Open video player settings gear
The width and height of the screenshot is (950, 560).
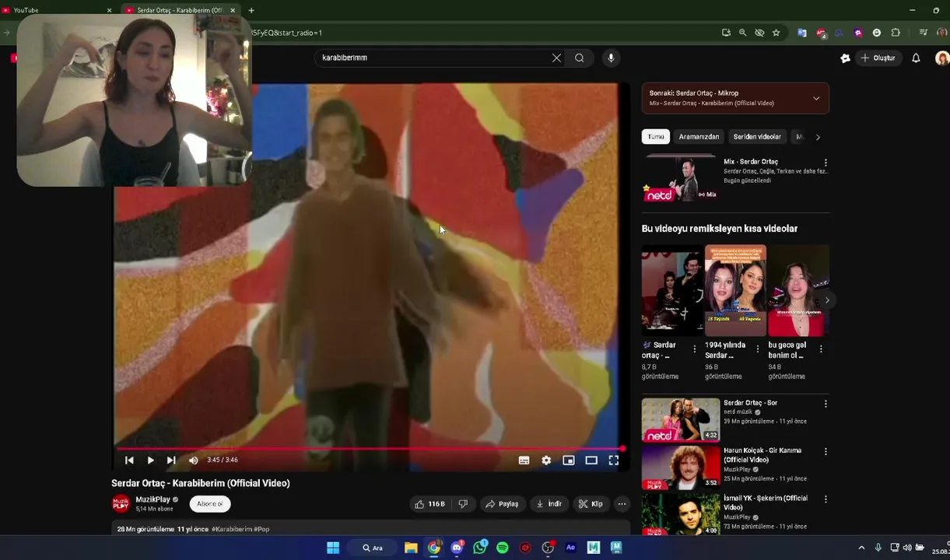pyautogui.click(x=546, y=460)
